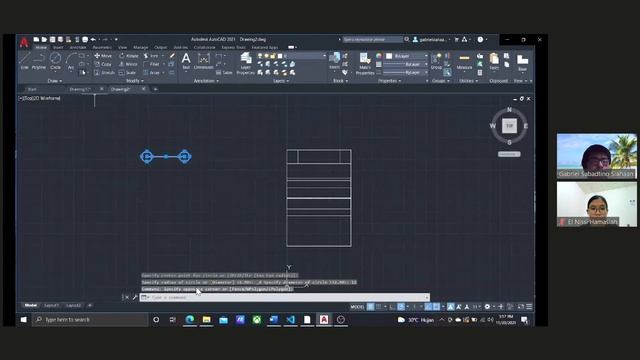Click the Erase tool icon
The width and height of the screenshot is (640, 360).
[x=172, y=56]
